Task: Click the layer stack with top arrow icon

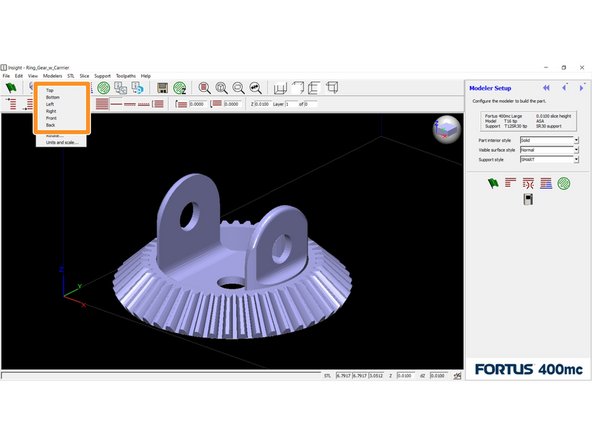Action: 11,104
